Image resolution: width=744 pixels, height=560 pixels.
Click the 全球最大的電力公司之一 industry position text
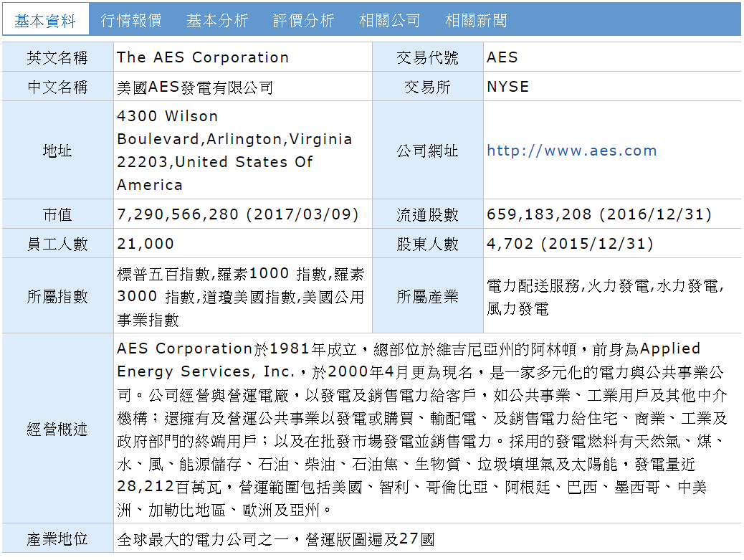[276, 539]
